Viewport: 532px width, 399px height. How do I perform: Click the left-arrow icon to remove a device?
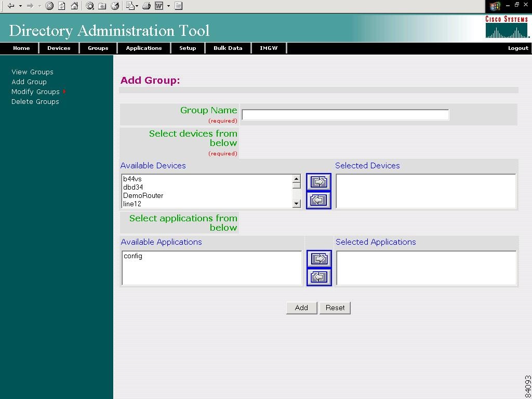click(x=318, y=200)
